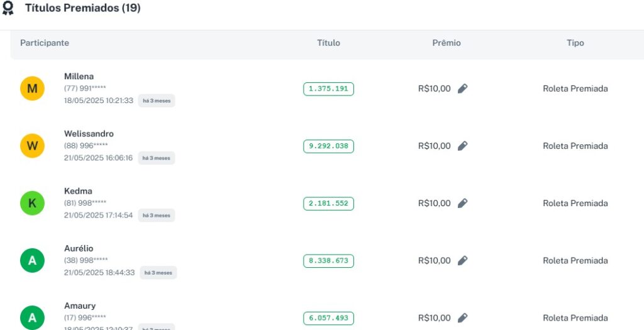Viewport: 644px width, 330px height.
Task: Click Millena's yellow M avatar
Action: point(32,89)
